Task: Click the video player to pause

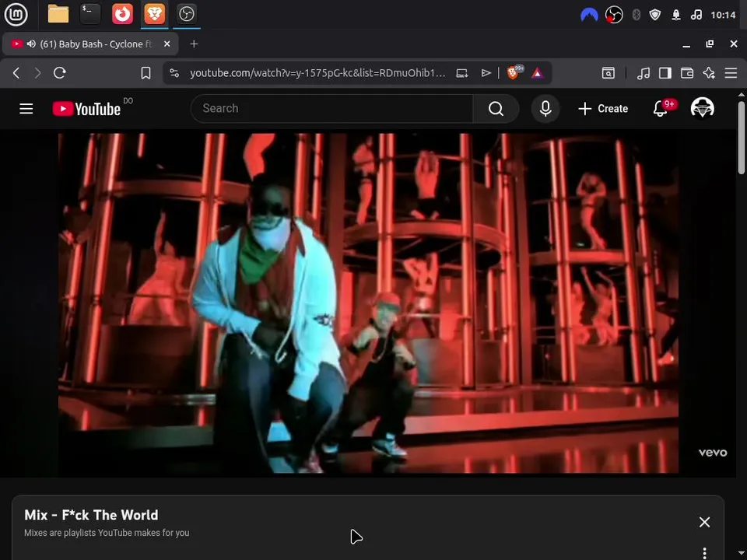Action: [368, 303]
